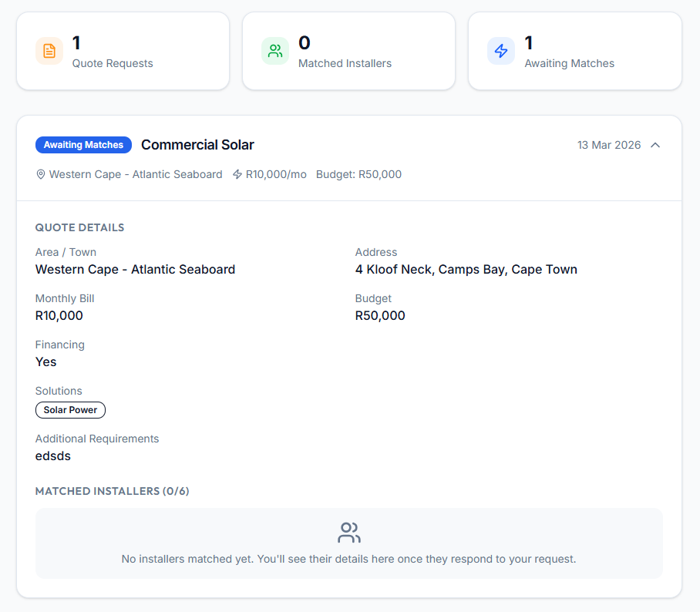700x612 pixels.
Task: Click the R10,000/mo summary text
Action: [x=276, y=174]
